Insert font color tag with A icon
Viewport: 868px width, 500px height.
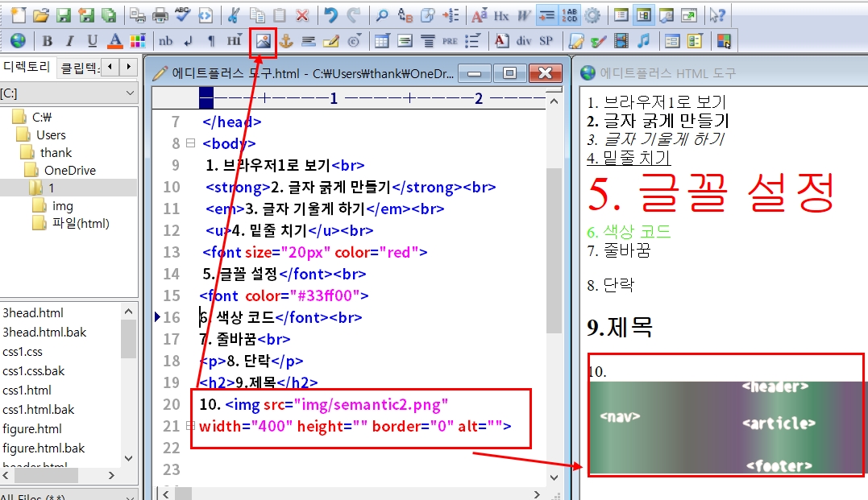(114, 40)
